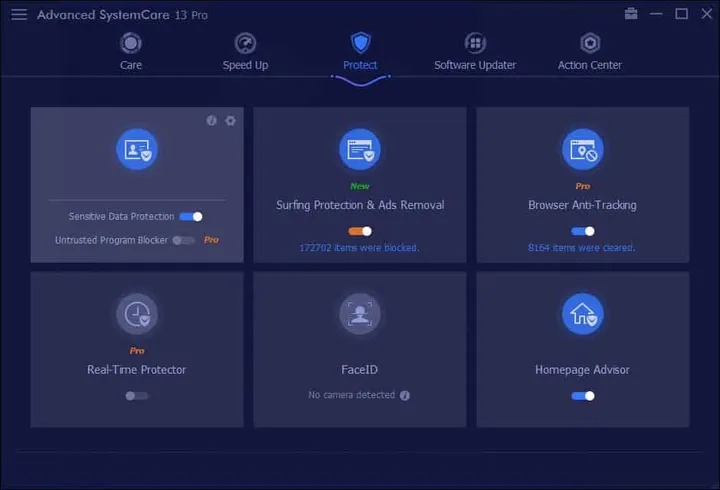Click the privacy shield ID card icon
The width and height of the screenshot is (720, 490).
[137, 149]
